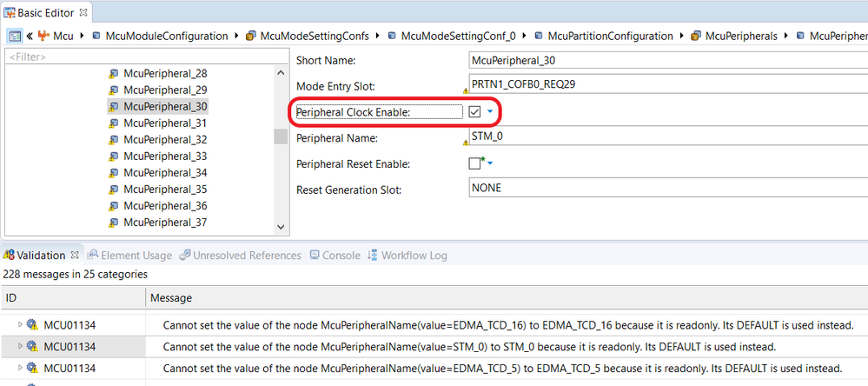Uncheck Peripheral Clock Enable checkbox

(x=475, y=112)
